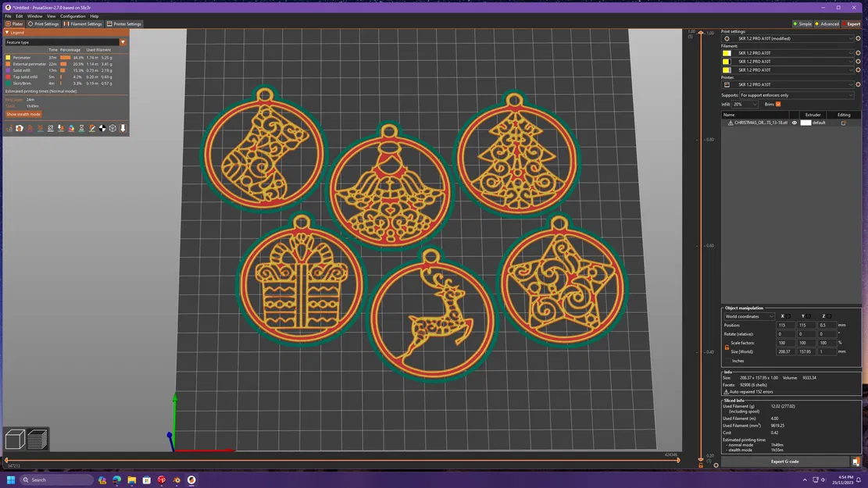Image resolution: width=868 pixels, height=488 pixels.
Task: Switch to sliced layers preview icon
Action: (x=37, y=440)
